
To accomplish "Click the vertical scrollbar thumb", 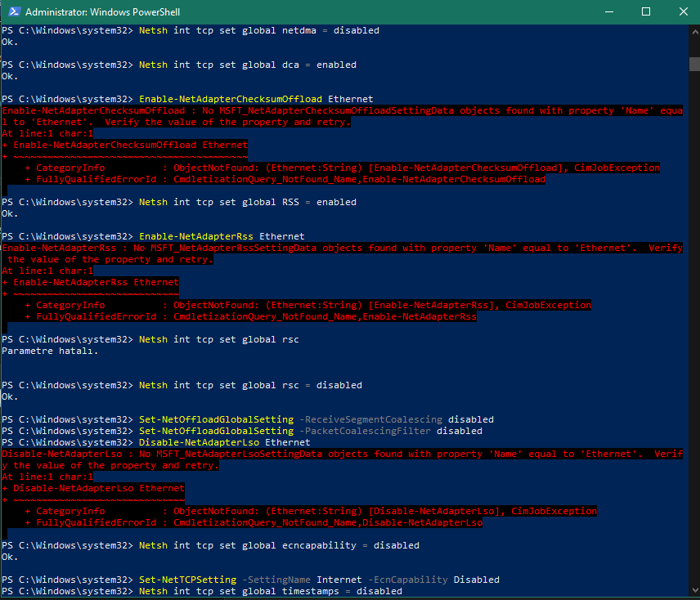I will pos(694,64).
